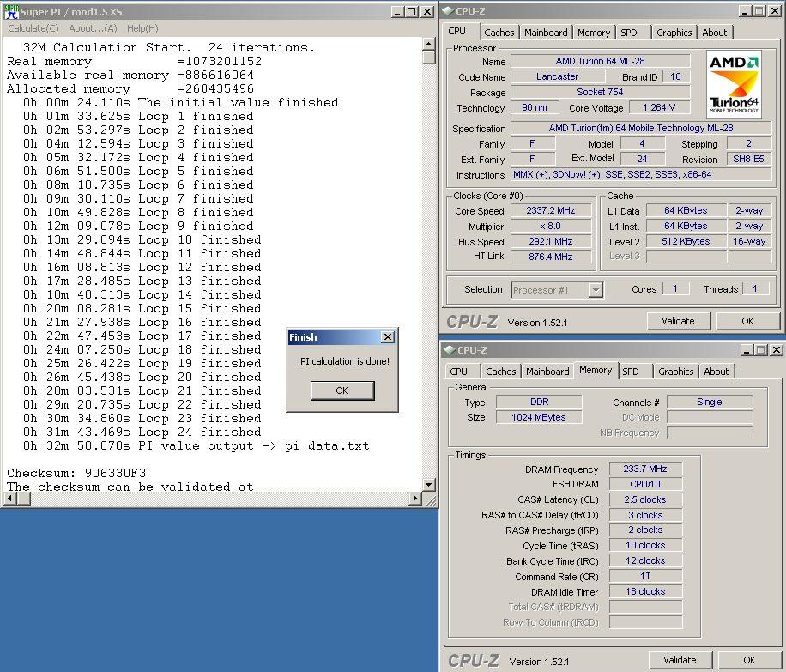Click the DRAM Frequency value 233.7 MHz
Image resolution: width=786 pixels, height=672 pixels.
tap(645, 469)
